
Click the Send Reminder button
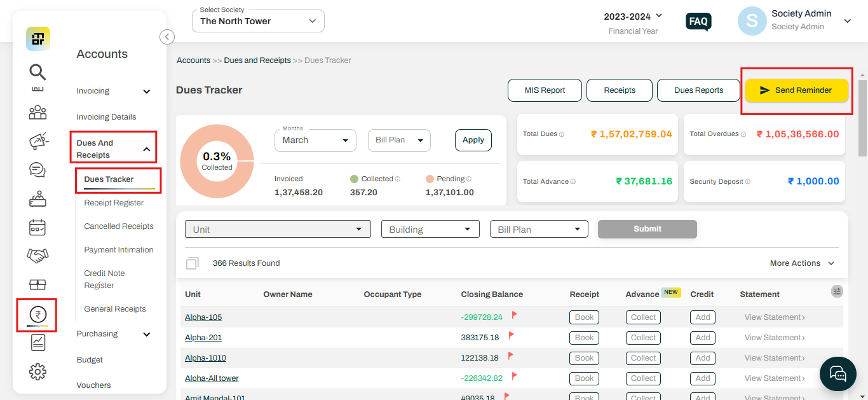(x=797, y=90)
